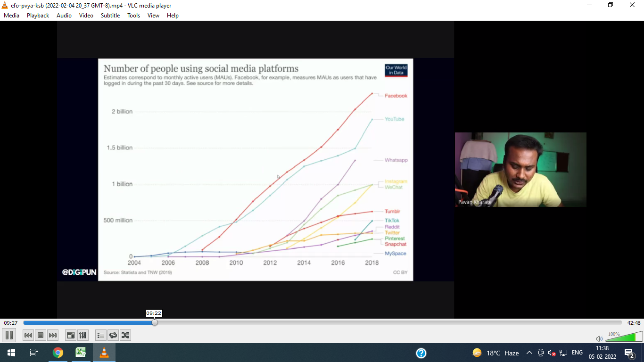Click the Meet Now camera tray icon
The height and width of the screenshot is (362, 644).
(x=541, y=353)
